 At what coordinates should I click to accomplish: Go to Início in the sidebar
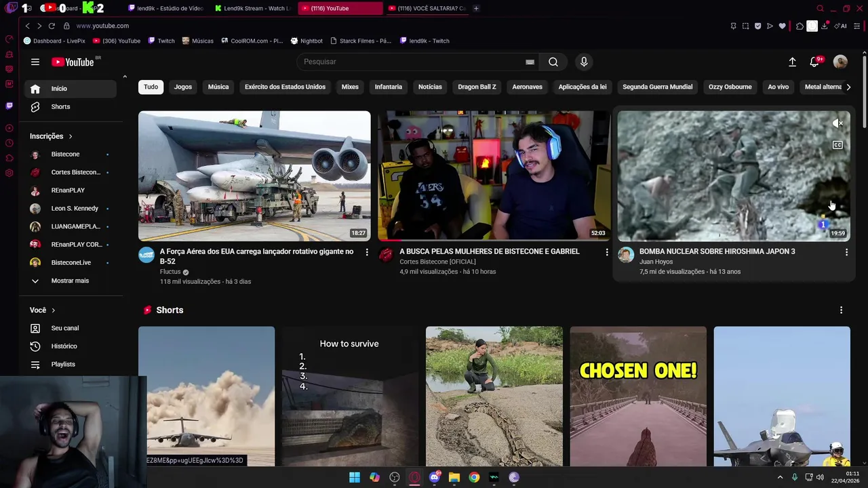click(x=70, y=89)
